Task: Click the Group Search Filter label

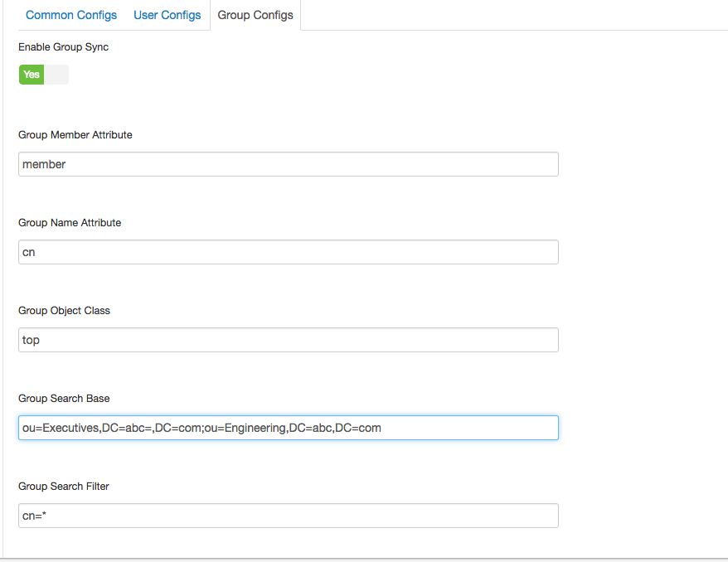Action: (64, 487)
